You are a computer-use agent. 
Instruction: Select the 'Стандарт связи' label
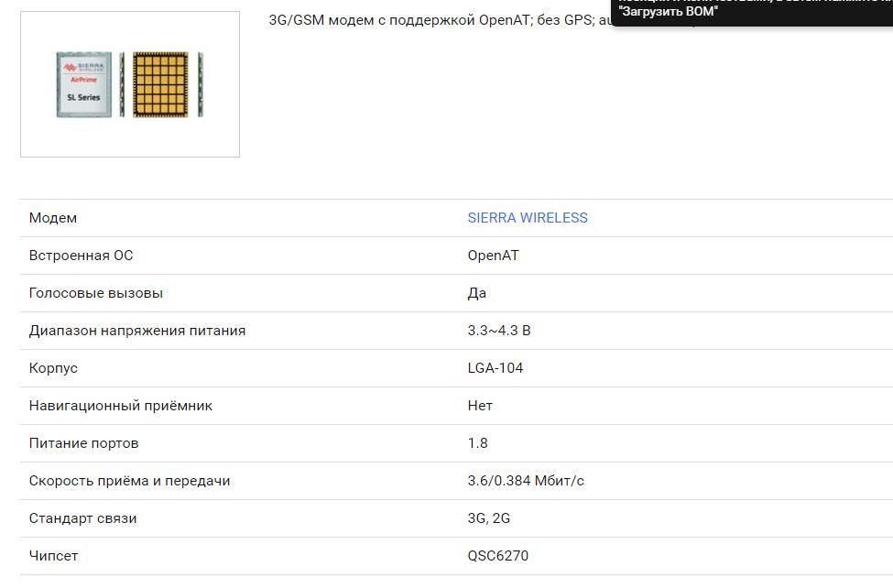point(82,518)
